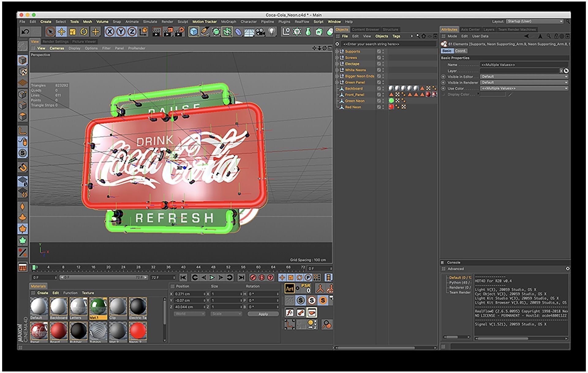Click the Position X value field

click(189, 294)
